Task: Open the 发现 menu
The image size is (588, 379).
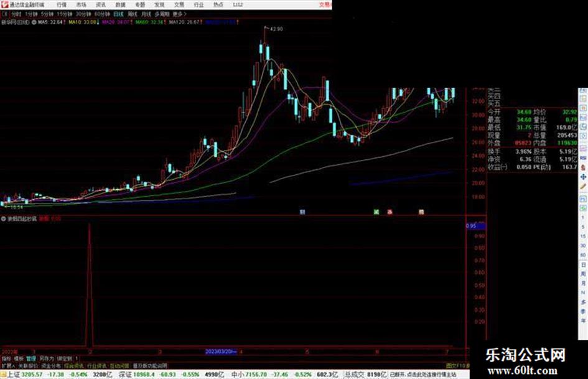Action: point(159,4)
